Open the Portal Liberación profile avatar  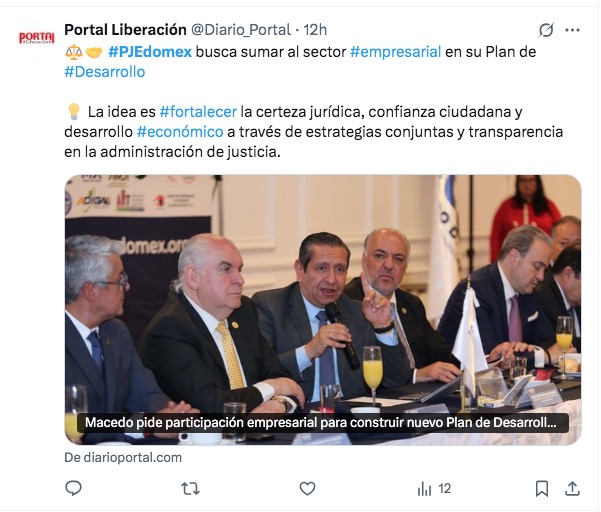pyautogui.click(x=37, y=38)
